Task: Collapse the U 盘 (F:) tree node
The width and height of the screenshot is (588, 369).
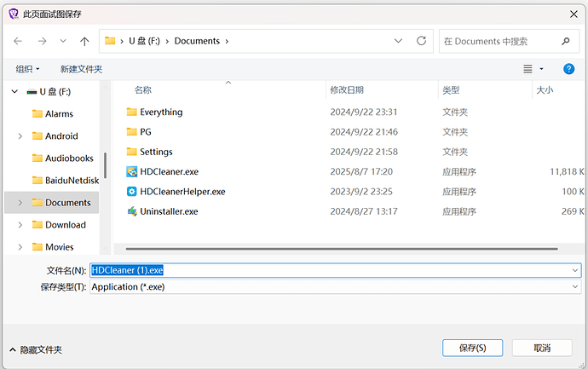Action: (14, 91)
